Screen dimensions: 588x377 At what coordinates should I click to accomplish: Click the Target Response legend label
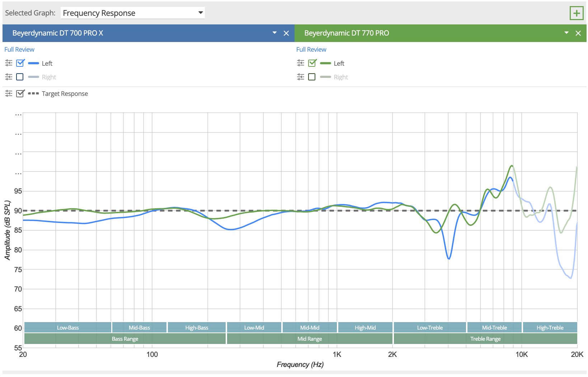point(65,94)
